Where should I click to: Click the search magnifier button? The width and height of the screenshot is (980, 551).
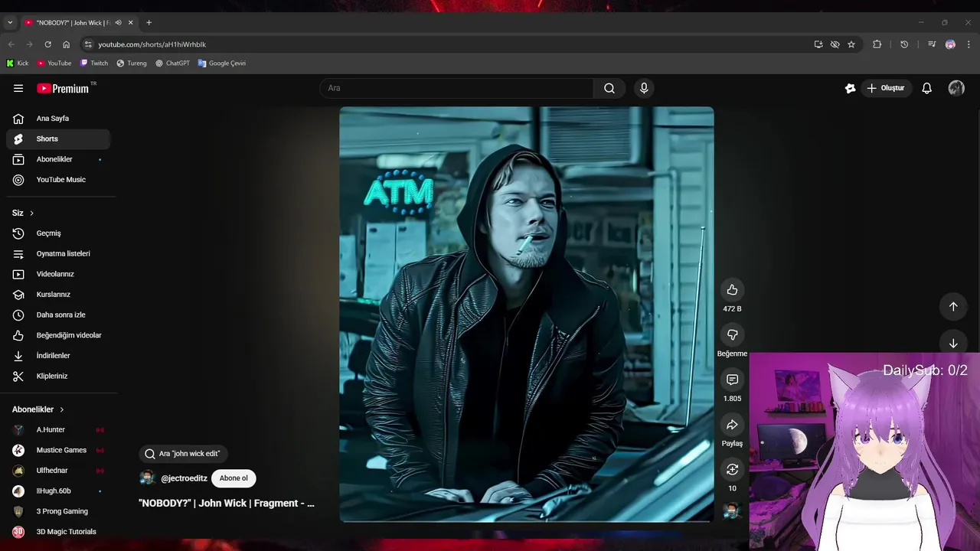[609, 88]
